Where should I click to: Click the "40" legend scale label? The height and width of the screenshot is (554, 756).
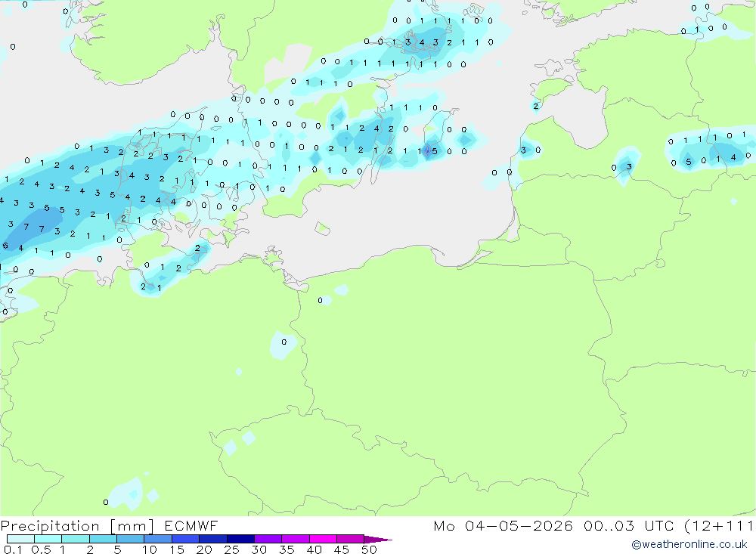[x=314, y=549]
